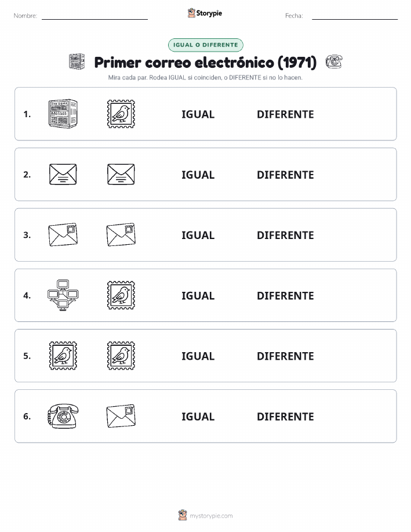
Task: Click the rotary telephone icon in row 6
Action: (x=63, y=416)
